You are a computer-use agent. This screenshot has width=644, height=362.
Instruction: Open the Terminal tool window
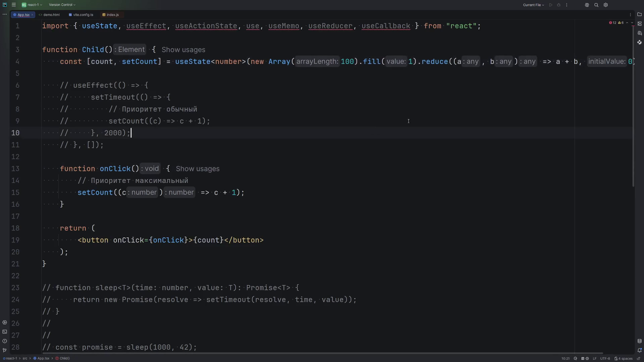4,332
